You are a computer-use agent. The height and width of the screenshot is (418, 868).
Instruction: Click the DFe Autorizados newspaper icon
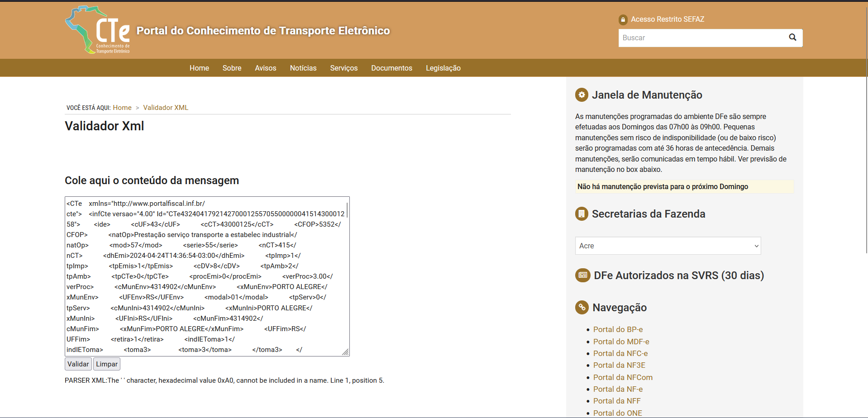coord(582,275)
